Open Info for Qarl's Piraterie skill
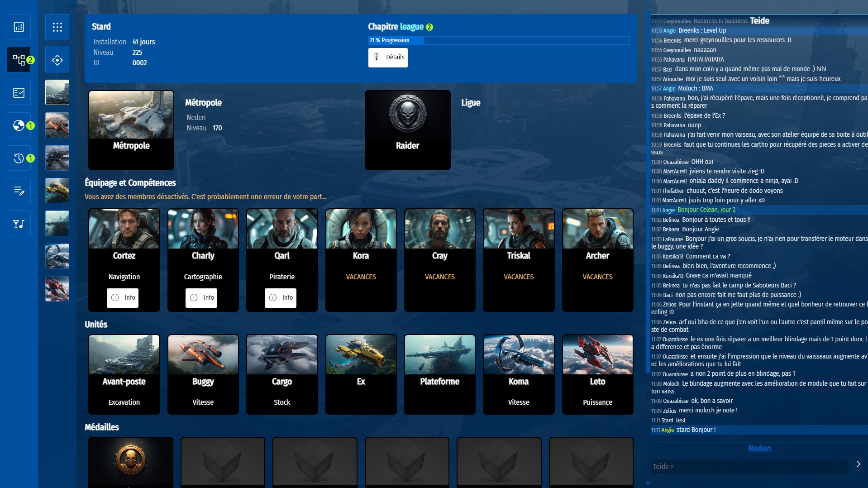The height and width of the screenshot is (488, 868). coord(281,298)
